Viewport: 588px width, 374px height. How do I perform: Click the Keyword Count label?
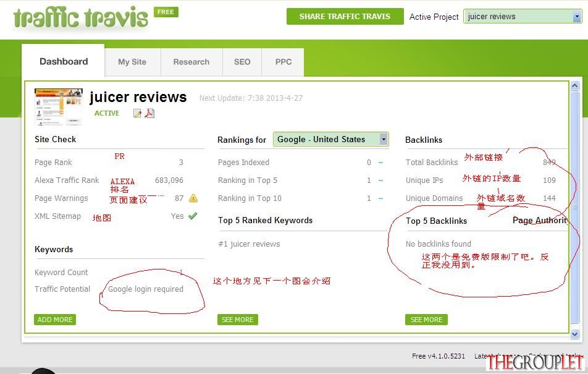tap(61, 272)
